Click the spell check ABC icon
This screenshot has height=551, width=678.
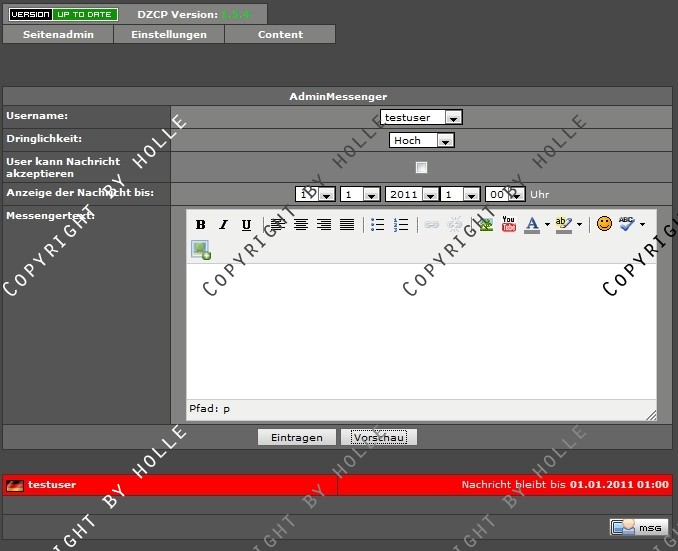627,224
